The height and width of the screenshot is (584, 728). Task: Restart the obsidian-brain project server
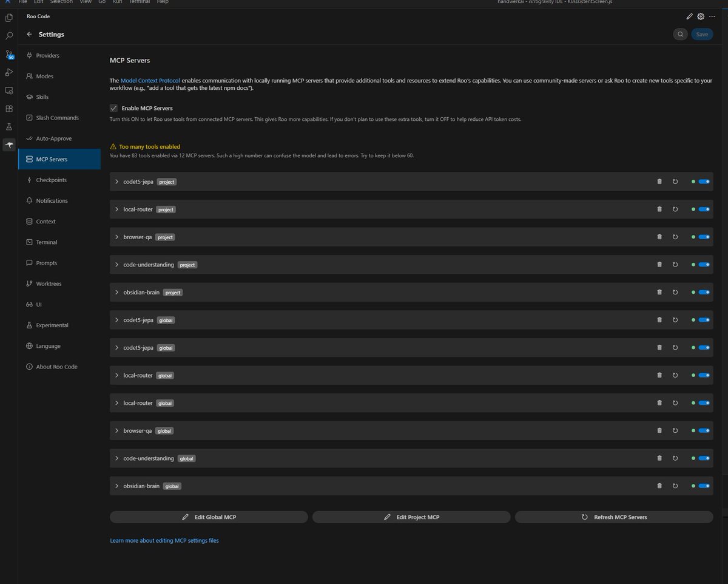pyautogui.click(x=675, y=292)
